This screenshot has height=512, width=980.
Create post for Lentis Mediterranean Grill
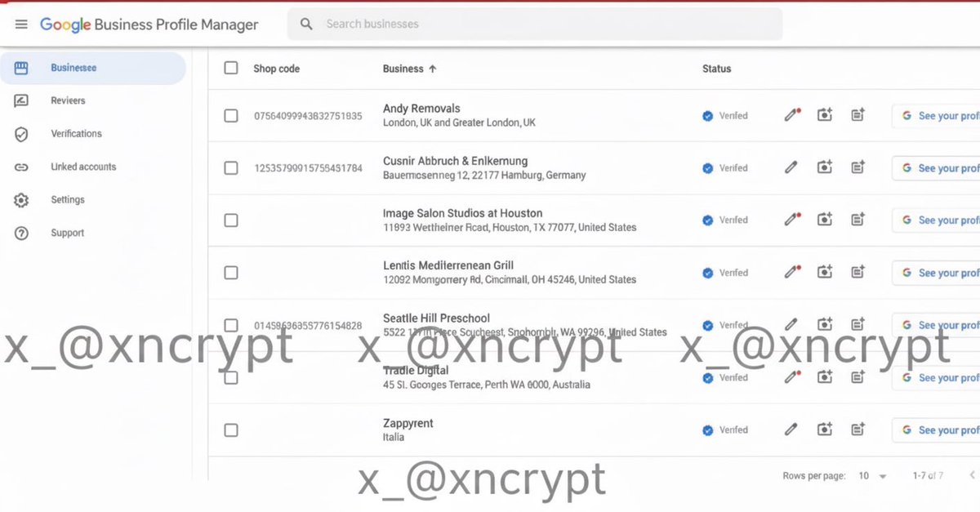coord(857,272)
